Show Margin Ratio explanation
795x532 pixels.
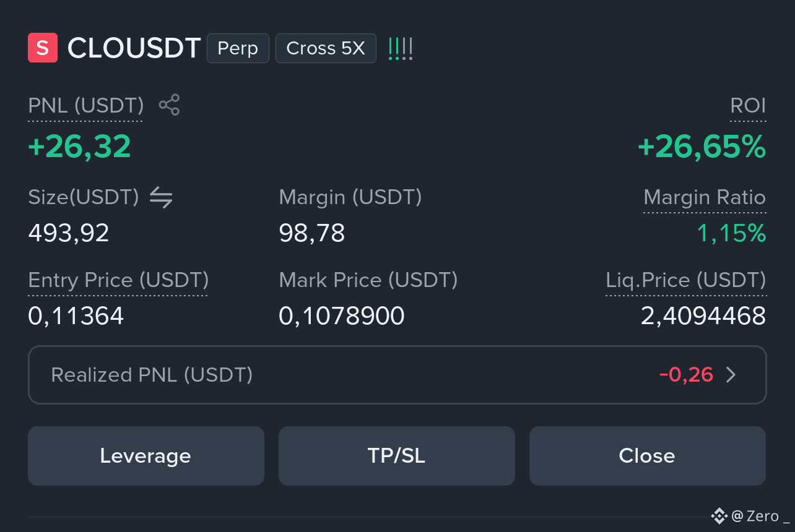705,197
